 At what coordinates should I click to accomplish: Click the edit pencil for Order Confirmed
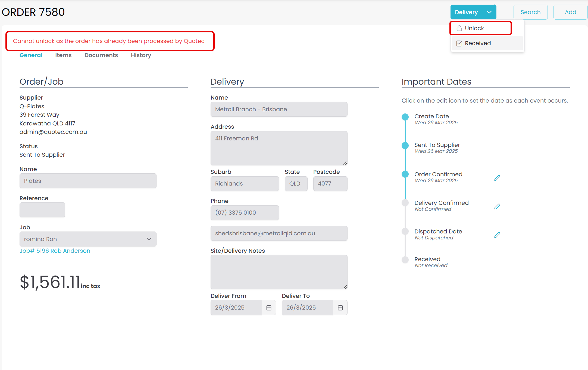(497, 178)
